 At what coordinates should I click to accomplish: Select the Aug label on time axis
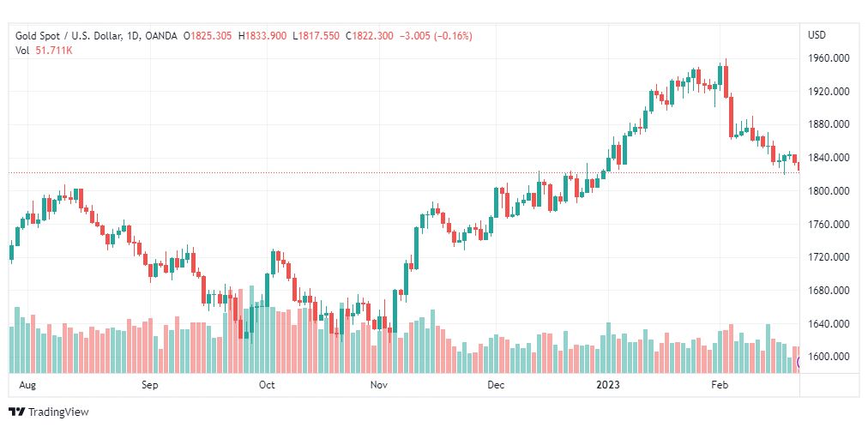pos(27,386)
